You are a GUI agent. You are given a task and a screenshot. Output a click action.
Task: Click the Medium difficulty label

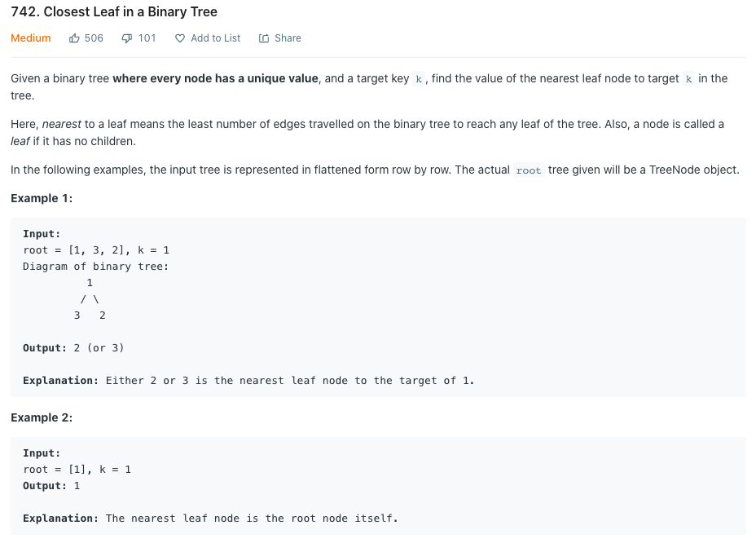click(30, 38)
